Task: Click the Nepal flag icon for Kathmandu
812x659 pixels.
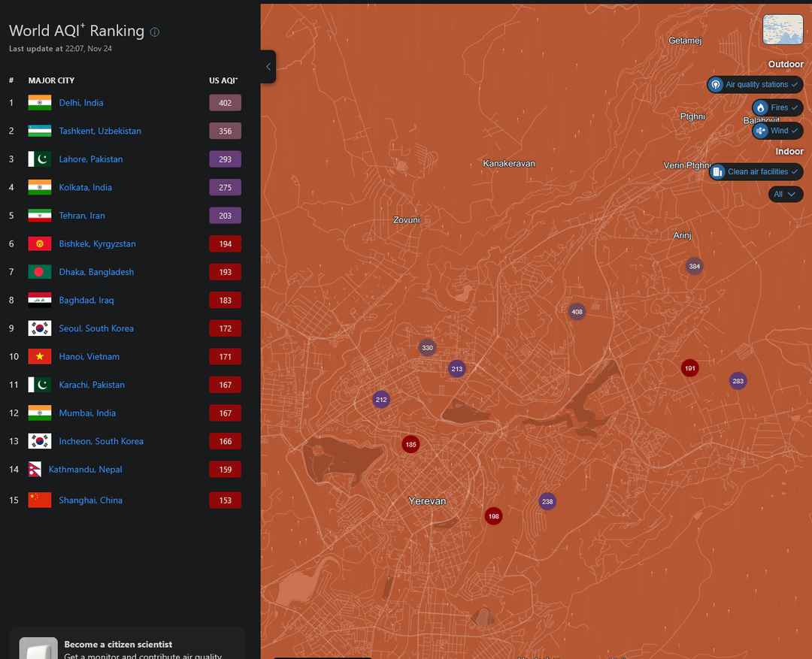Action: tap(35, 470)
